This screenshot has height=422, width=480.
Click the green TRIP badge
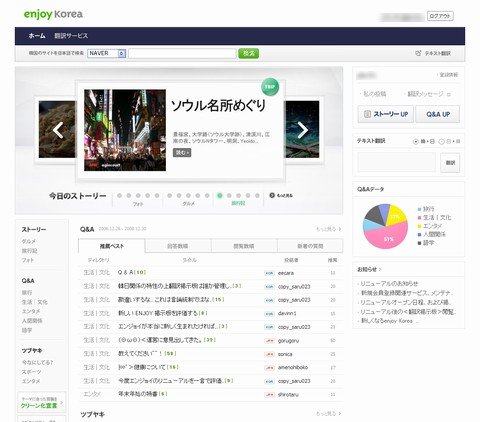point(270,87)
